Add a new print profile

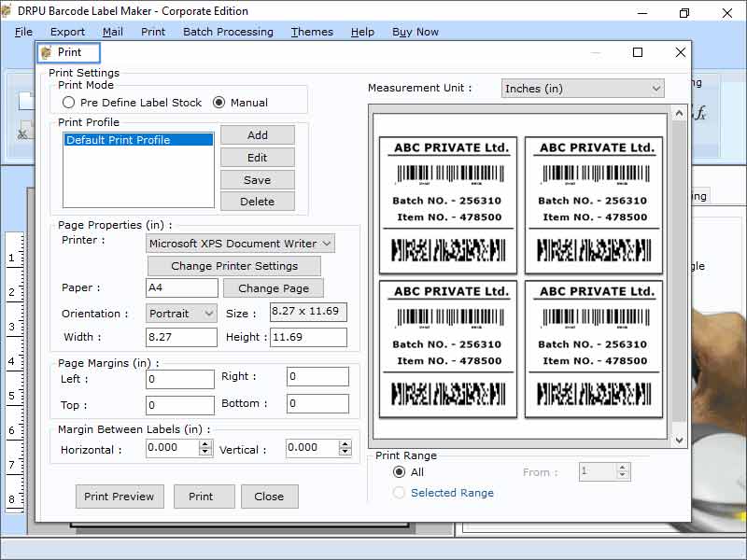257,134
